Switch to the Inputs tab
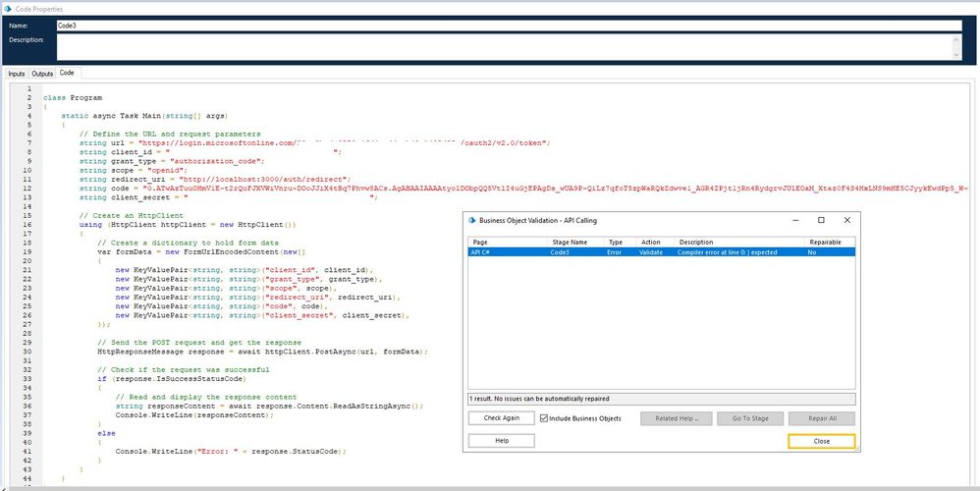This screenshot has height=491, width=980. coord(17,73)
